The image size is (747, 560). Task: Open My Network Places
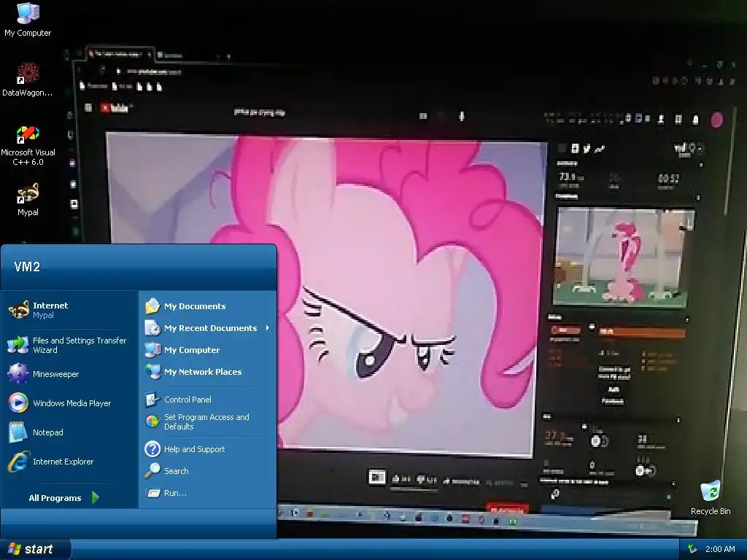pos(207,371)
